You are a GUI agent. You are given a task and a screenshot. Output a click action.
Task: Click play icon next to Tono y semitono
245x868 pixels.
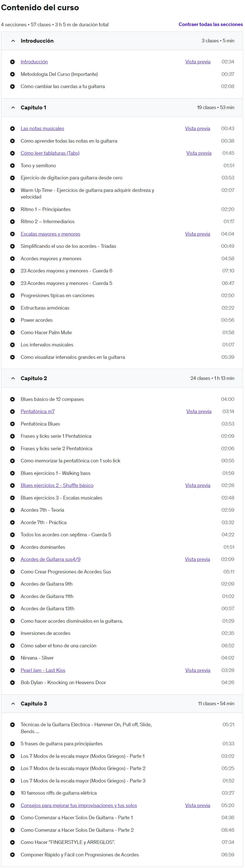12,166
